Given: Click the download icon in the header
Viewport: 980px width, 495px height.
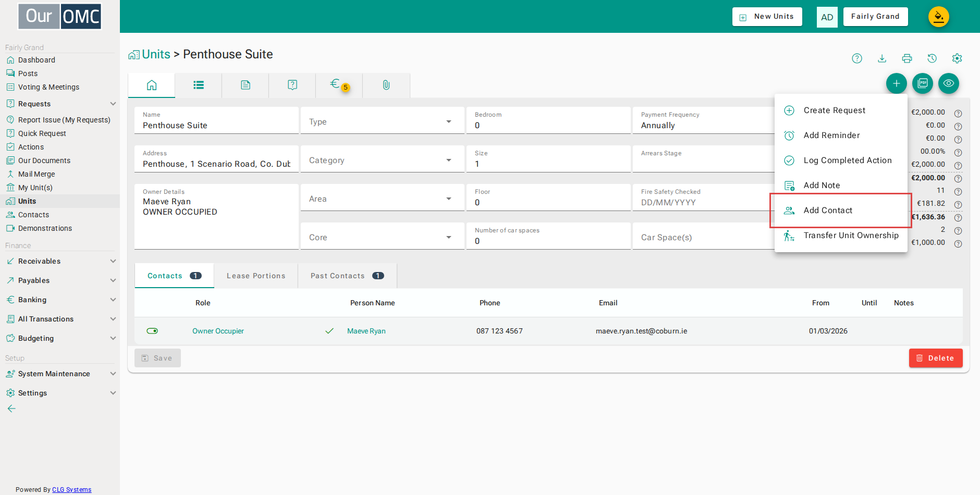Looking at the screenshot, I should (x=882, y=58).
